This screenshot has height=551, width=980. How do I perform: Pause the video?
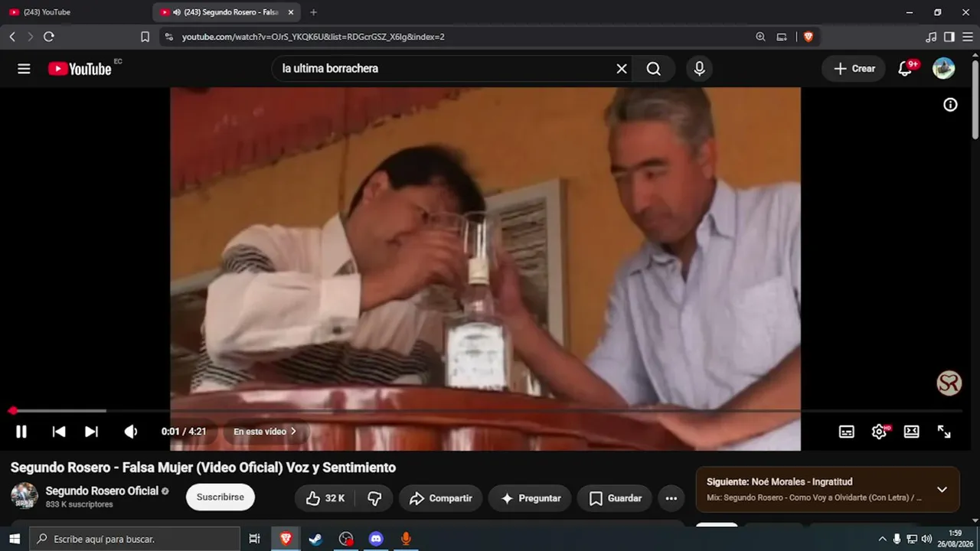point(21,432)
